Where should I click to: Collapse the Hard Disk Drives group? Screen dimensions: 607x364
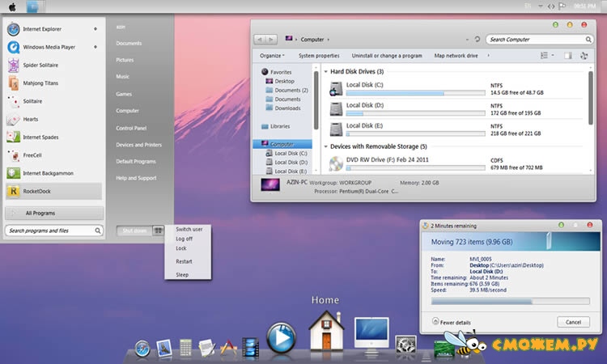click(325, 71)
